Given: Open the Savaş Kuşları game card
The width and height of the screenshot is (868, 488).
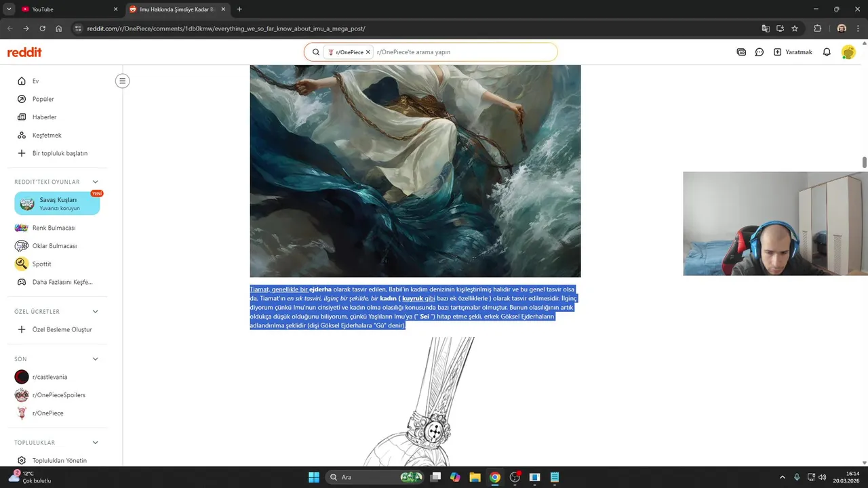Looking at the screenshot, I should pyautogui.click(x=57, y=203).
